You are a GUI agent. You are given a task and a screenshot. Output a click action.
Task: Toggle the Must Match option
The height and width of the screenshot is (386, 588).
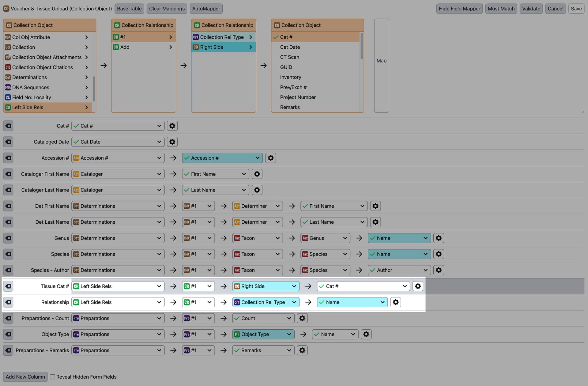501,9
